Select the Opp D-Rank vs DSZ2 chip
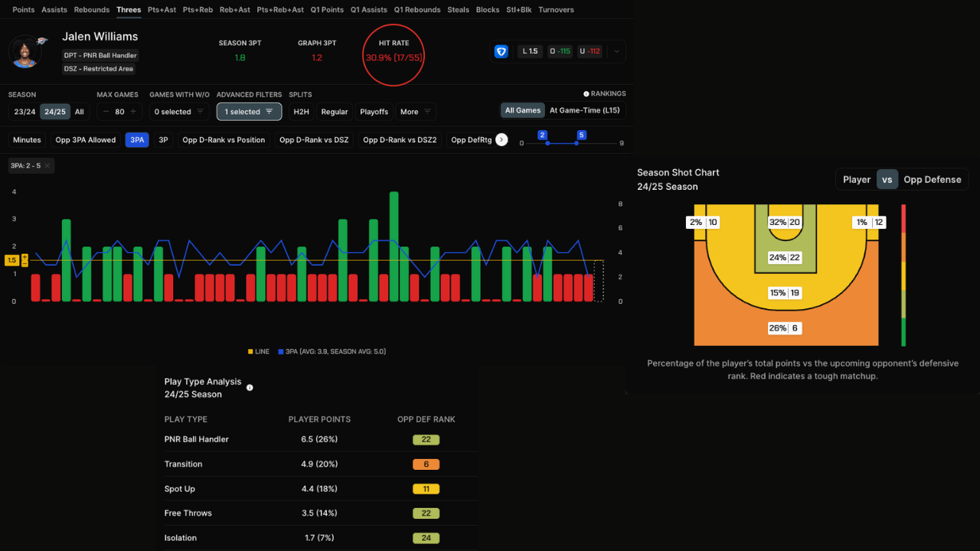This screenshot has width=980, height=551. [x=400, y=140]
